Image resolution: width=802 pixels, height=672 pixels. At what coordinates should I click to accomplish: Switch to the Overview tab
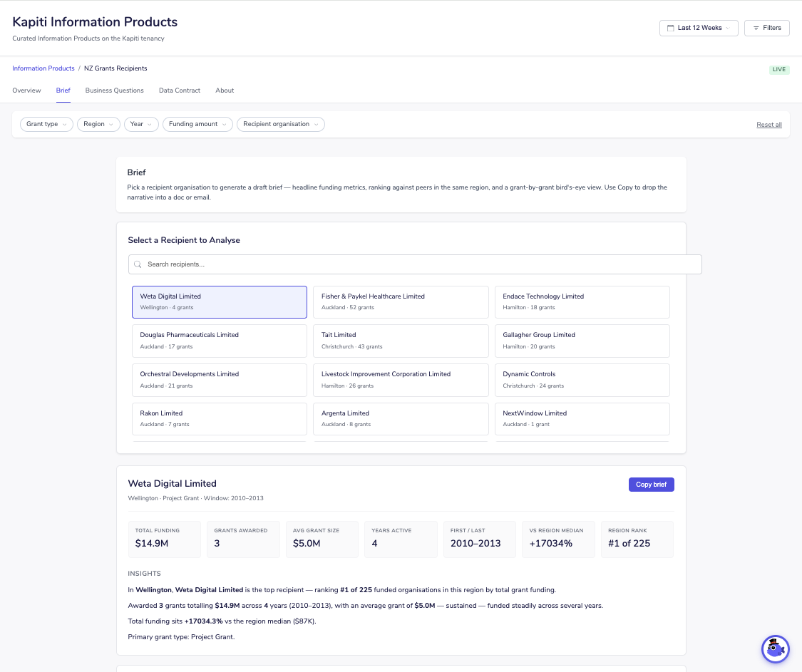click(26, 91)
